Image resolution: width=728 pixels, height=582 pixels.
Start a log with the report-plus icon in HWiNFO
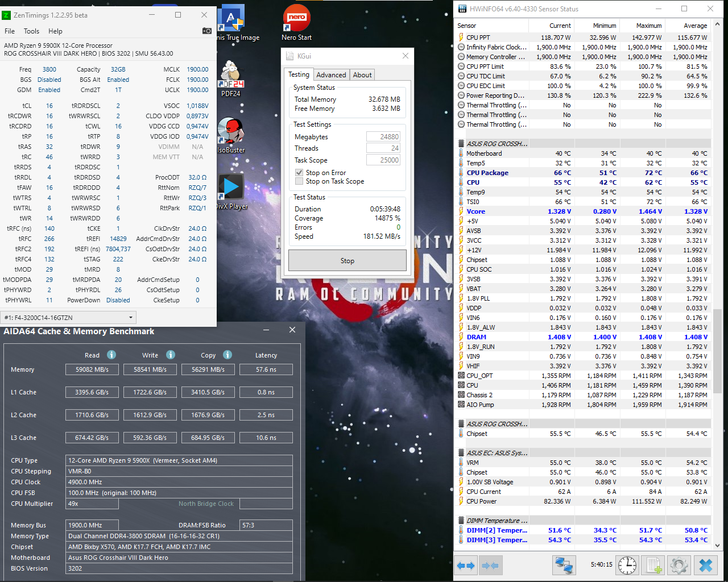tap(652, 565)
